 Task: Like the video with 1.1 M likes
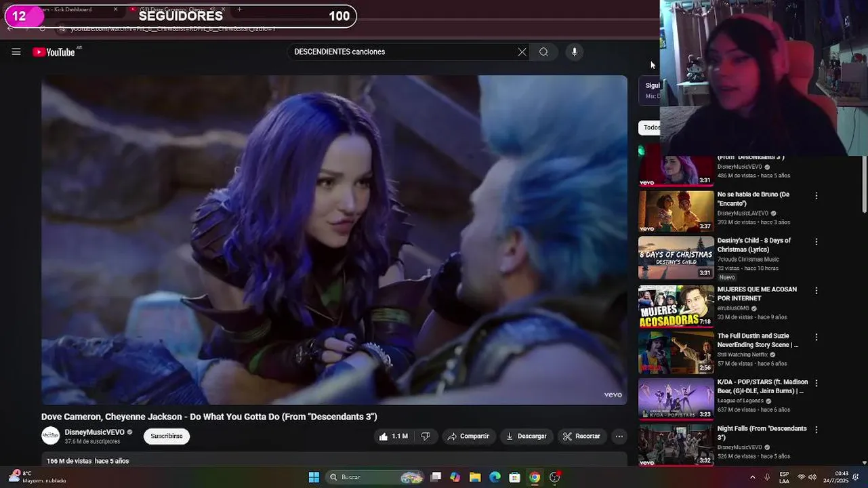point(393,436)
